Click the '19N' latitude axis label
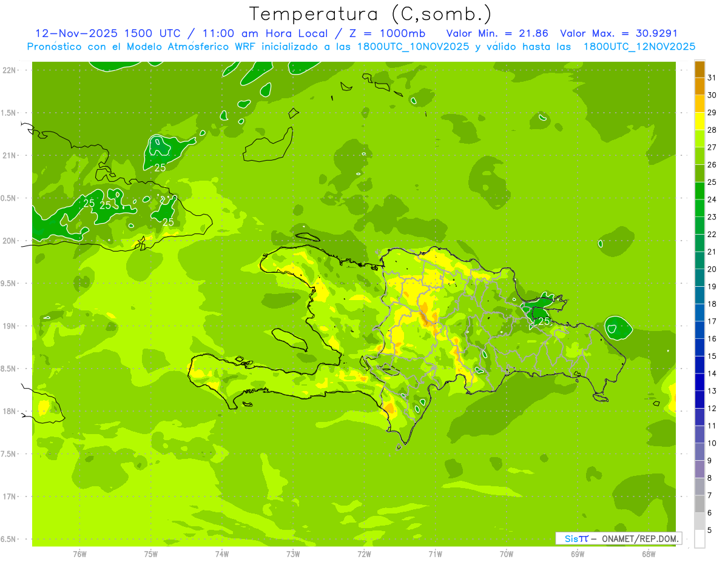 coord(10,326)
